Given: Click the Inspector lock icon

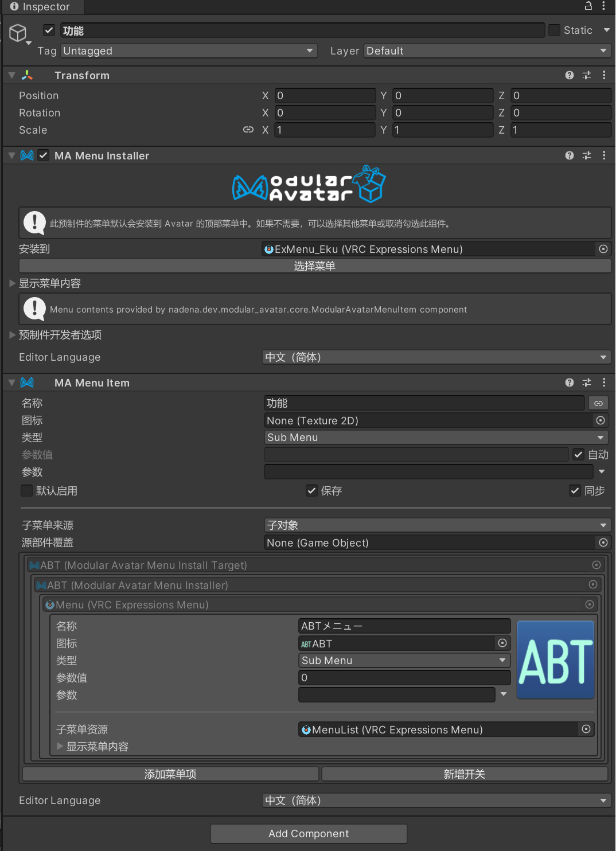Looking at the screenshot, I should tap(588, 6).
